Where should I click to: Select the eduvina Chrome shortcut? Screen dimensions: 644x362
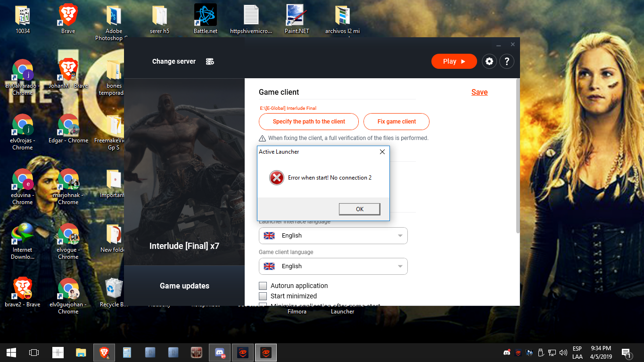[x=23, y=187]
